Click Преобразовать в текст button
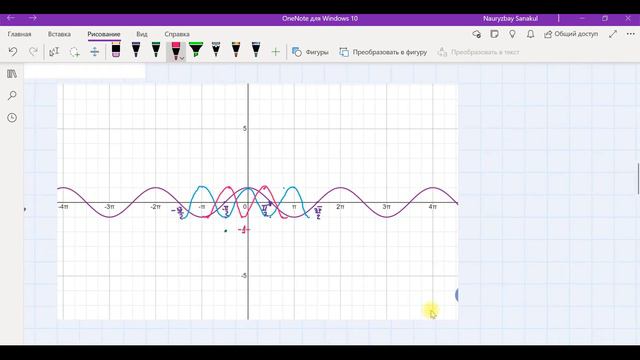The height and width of the screenshot is (360, 640). click(478, 52)
